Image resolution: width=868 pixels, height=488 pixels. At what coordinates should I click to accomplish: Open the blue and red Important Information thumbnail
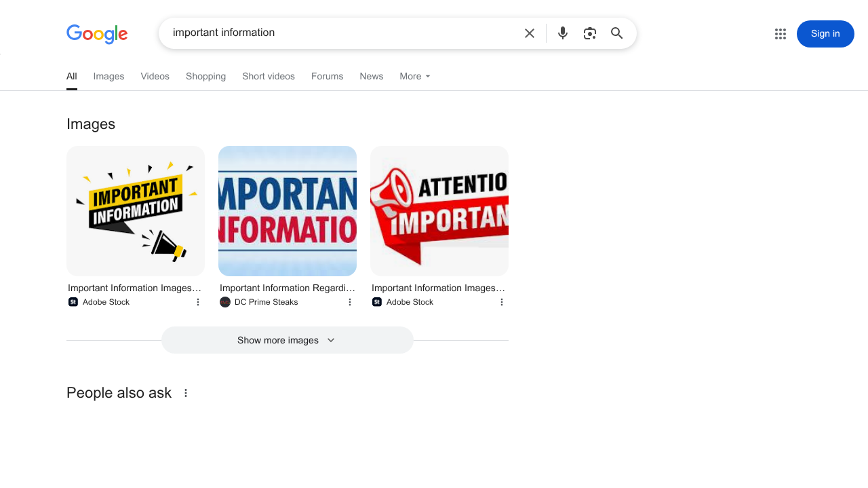[288, 211]
